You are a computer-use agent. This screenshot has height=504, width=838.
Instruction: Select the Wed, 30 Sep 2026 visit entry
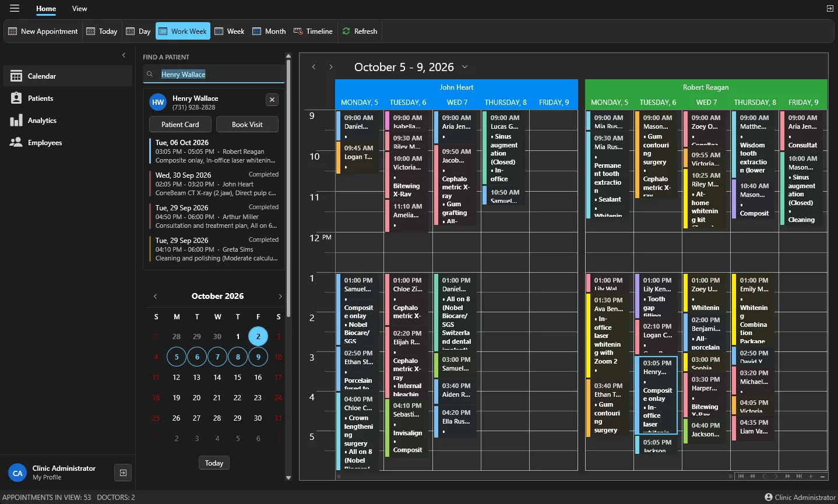point(214,184)
